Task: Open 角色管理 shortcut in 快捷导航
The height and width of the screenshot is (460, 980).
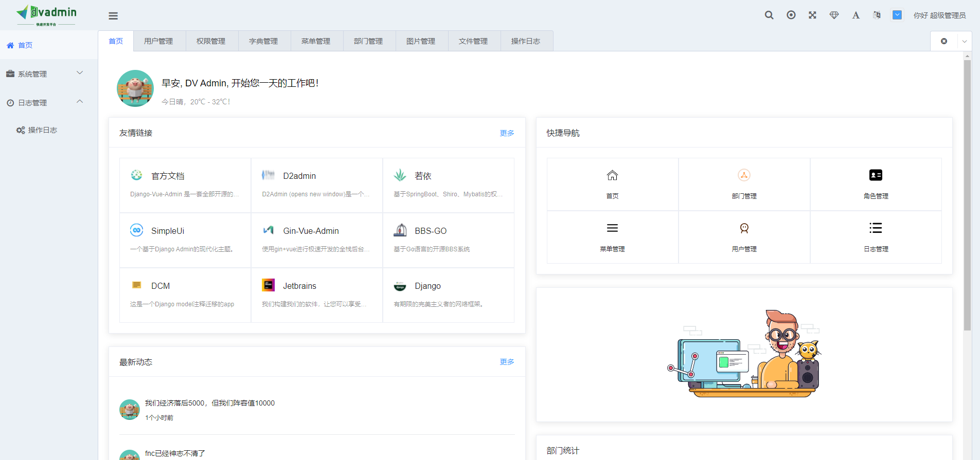Action: click(876, 184)
